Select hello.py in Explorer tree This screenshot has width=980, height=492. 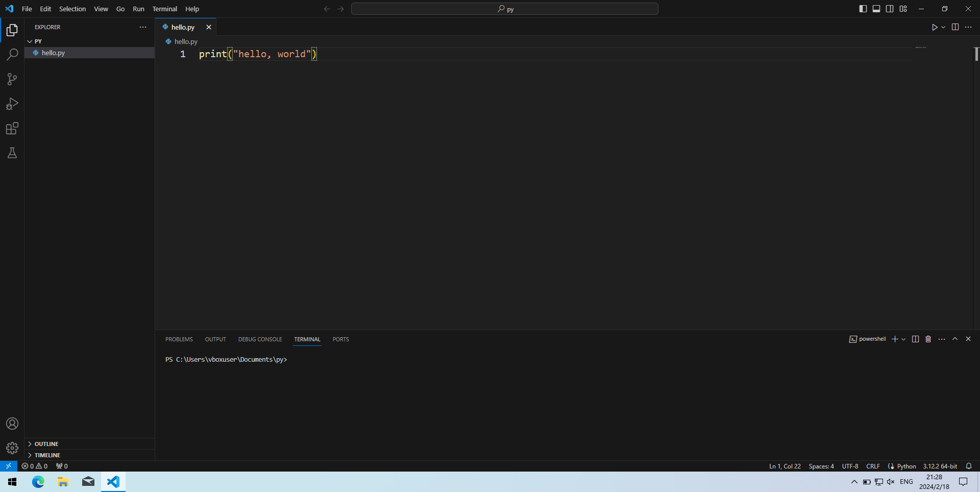[x=89, y=53]
